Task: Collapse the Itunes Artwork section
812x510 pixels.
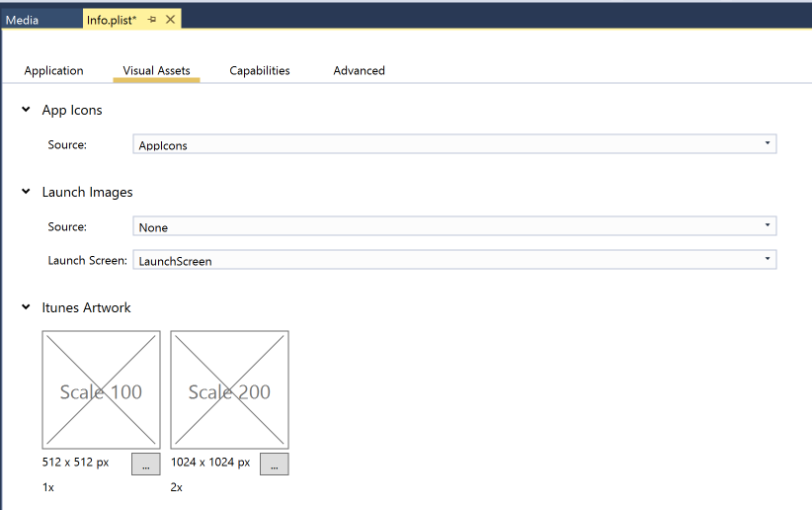Action: 26,306
